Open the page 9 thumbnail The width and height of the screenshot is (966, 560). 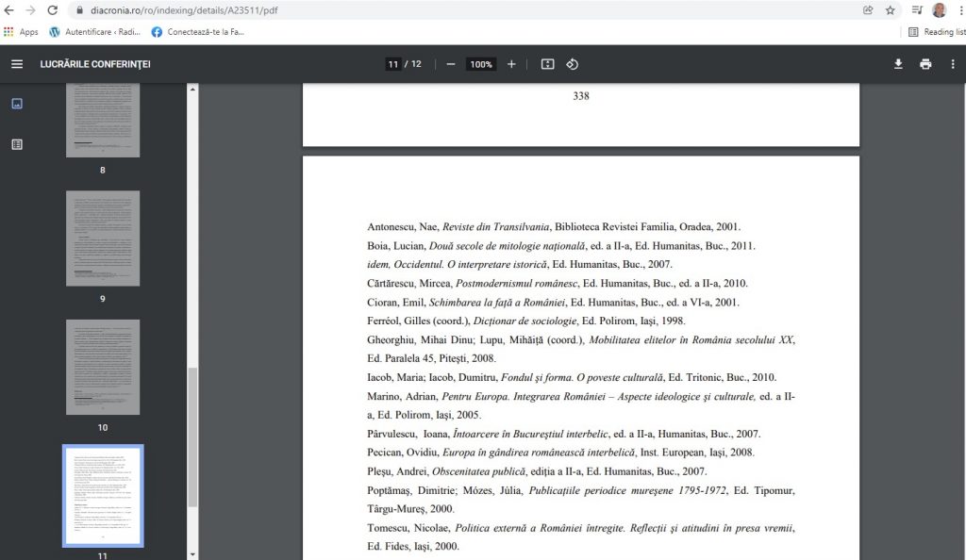103,239
